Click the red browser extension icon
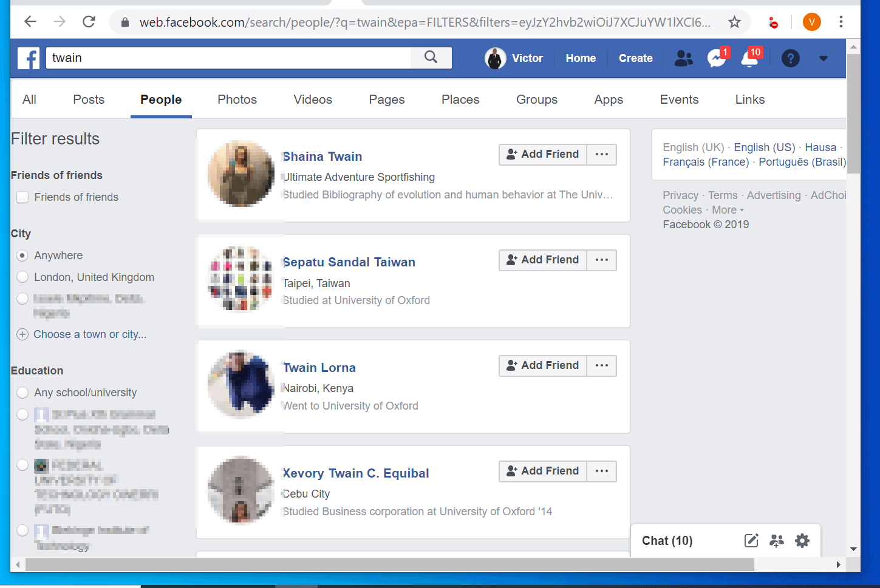This screenshot has width=880, height=588. click(x=773, y=23)
